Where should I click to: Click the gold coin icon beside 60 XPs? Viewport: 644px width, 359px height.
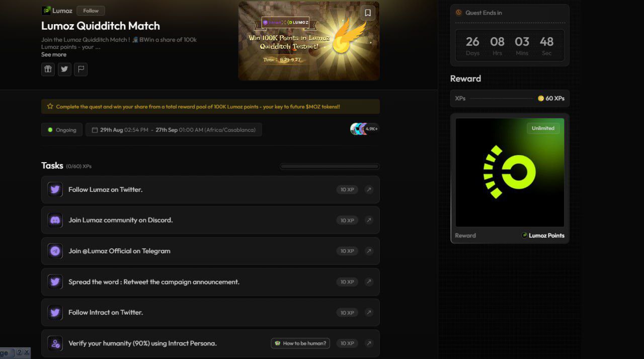[x=541, y=98]
